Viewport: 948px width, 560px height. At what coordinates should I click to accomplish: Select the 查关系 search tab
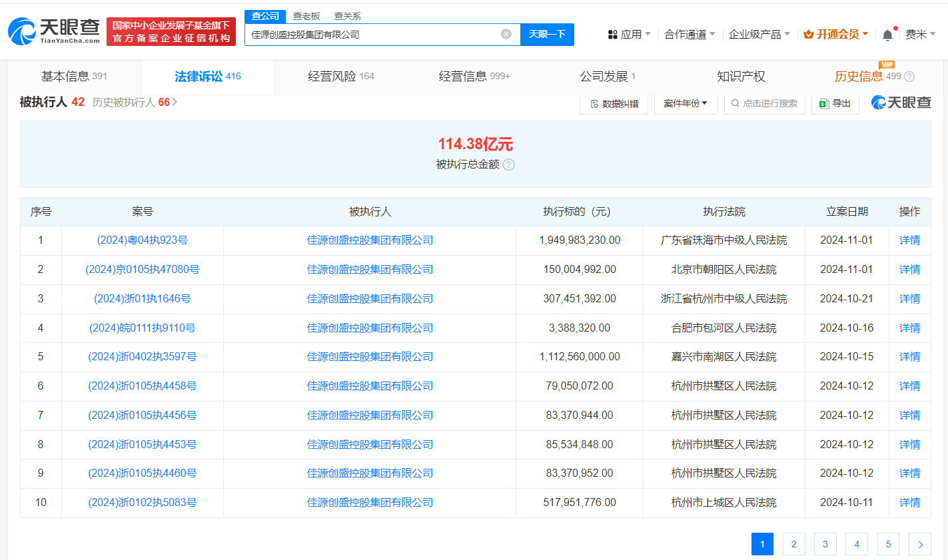point(347,16)
